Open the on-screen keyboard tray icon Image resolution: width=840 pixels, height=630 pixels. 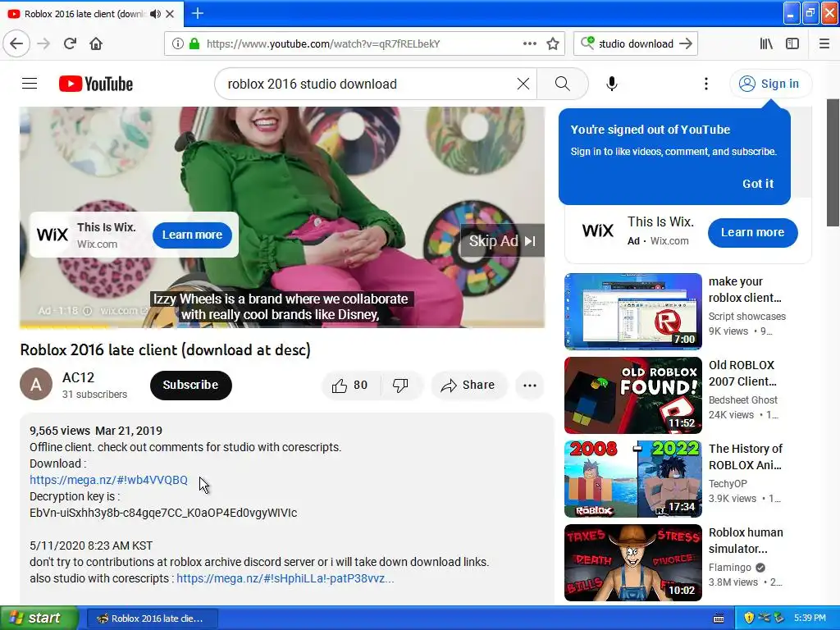tap(719, 619)
